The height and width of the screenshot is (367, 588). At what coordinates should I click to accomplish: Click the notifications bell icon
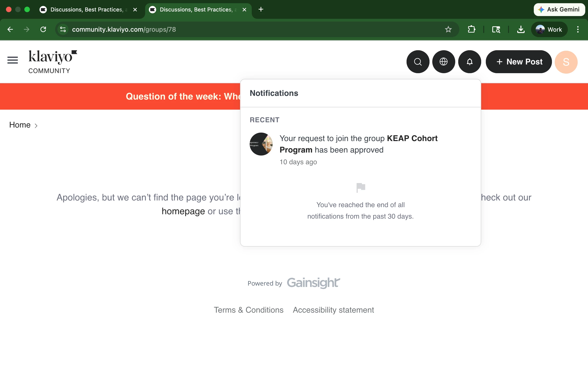point(469,62)
